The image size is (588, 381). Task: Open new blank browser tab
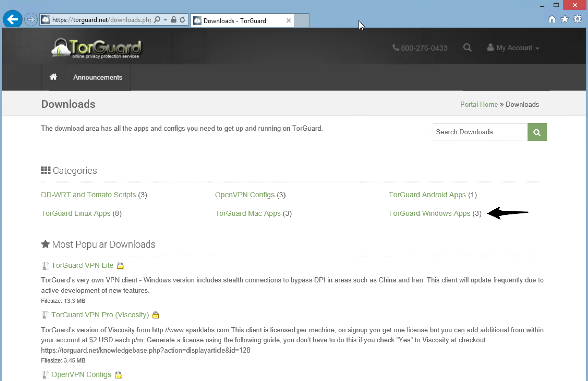301,20
